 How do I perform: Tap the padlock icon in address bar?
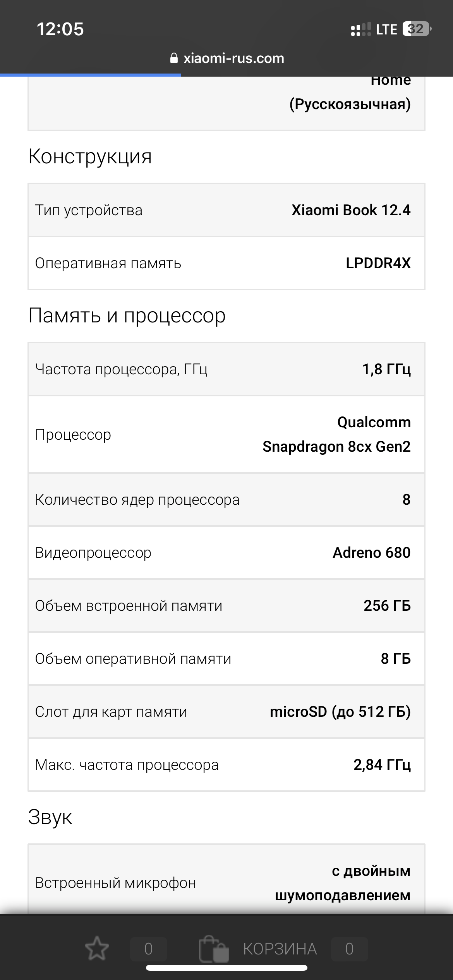174,58
